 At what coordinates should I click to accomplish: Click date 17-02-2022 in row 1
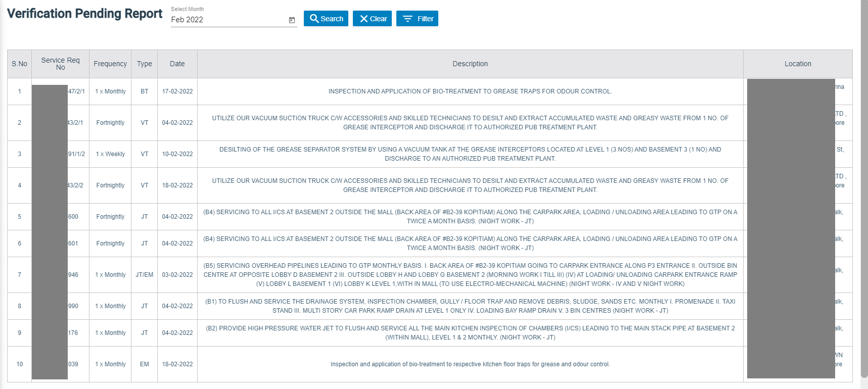point(177,91)
